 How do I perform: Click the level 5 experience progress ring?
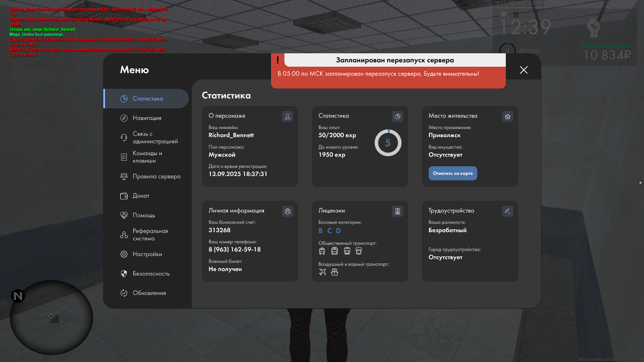pos(388,143)
